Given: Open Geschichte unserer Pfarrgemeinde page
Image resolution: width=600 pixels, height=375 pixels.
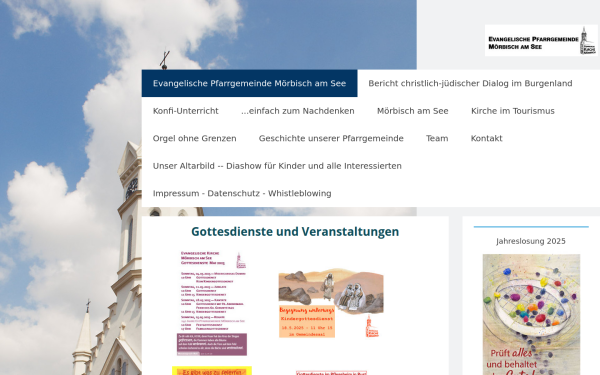Looking at the screenshot, I should coord(331,138).
